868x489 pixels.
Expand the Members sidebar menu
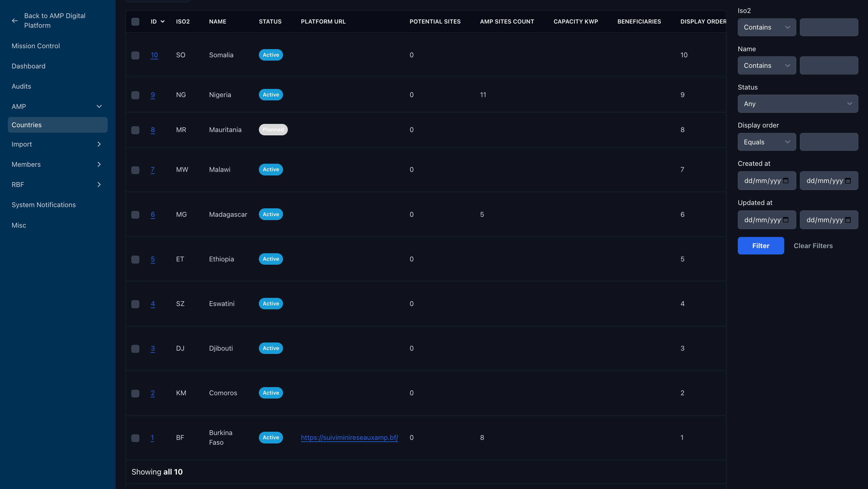(99, 165)
